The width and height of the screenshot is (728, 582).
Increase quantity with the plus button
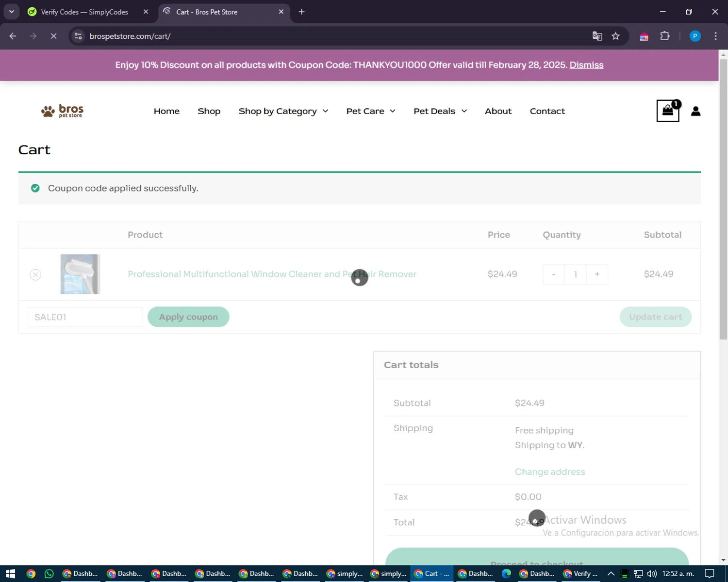pyautogui.click(x=597, y=275)
